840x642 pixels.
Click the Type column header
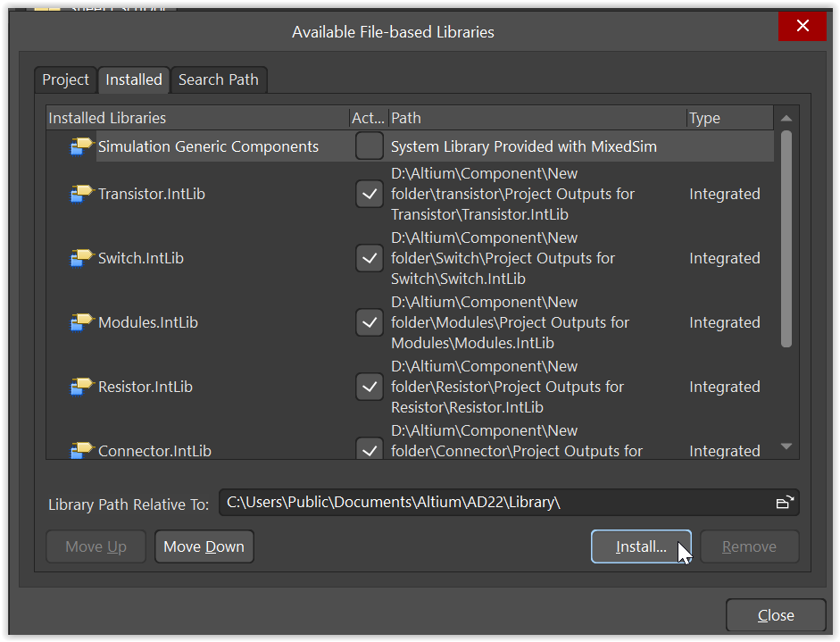730,118
